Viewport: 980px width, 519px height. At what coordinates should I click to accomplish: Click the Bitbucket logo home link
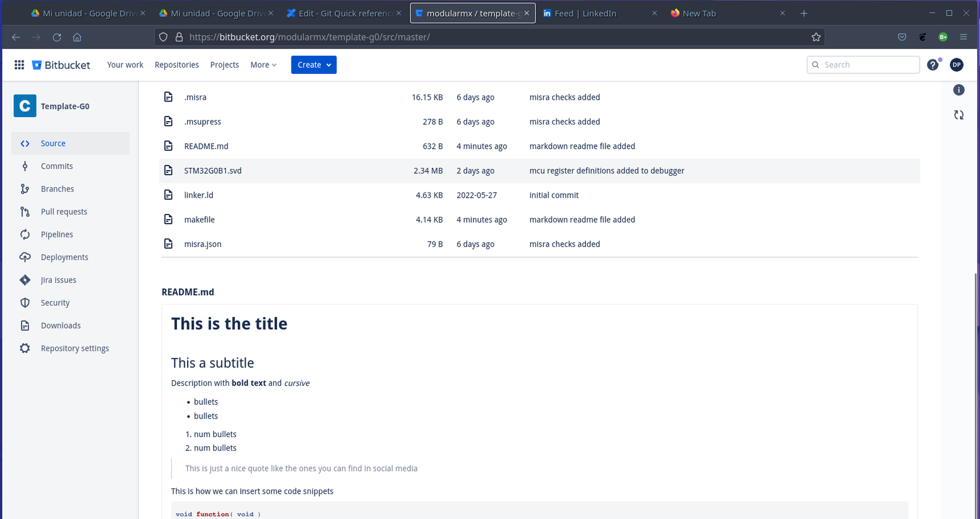(61, 65)
